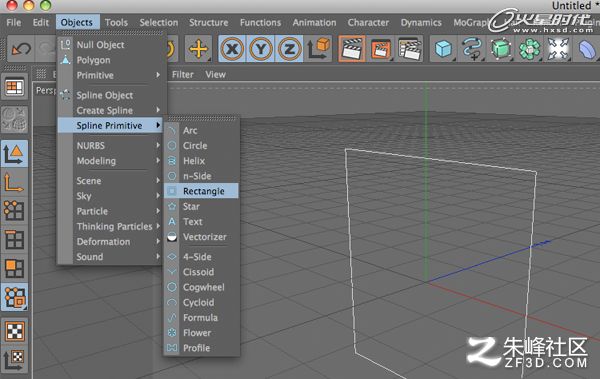Click the Render View clapperboard icon
This screenshot has height=379, width=600.
click(x=352, y=49)
